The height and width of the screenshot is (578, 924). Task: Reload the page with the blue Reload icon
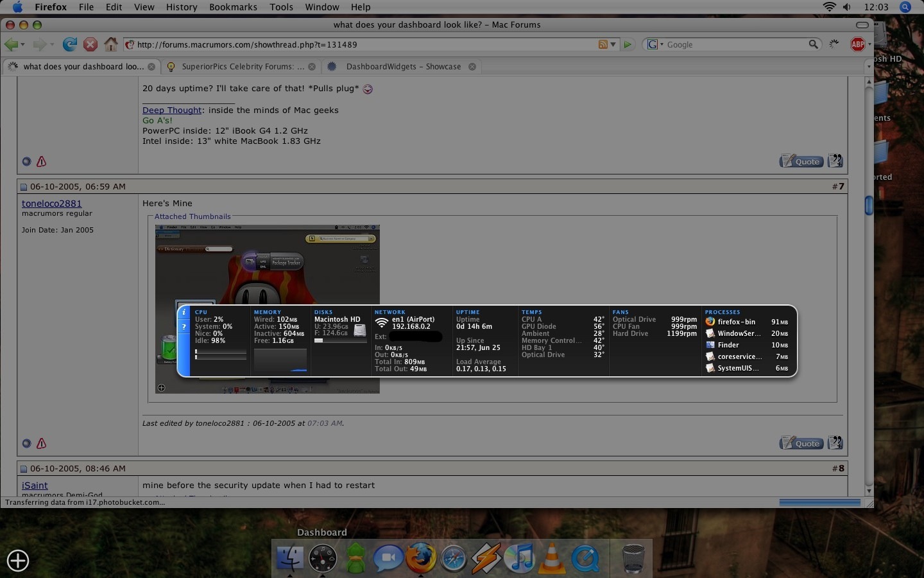[69, 44]
